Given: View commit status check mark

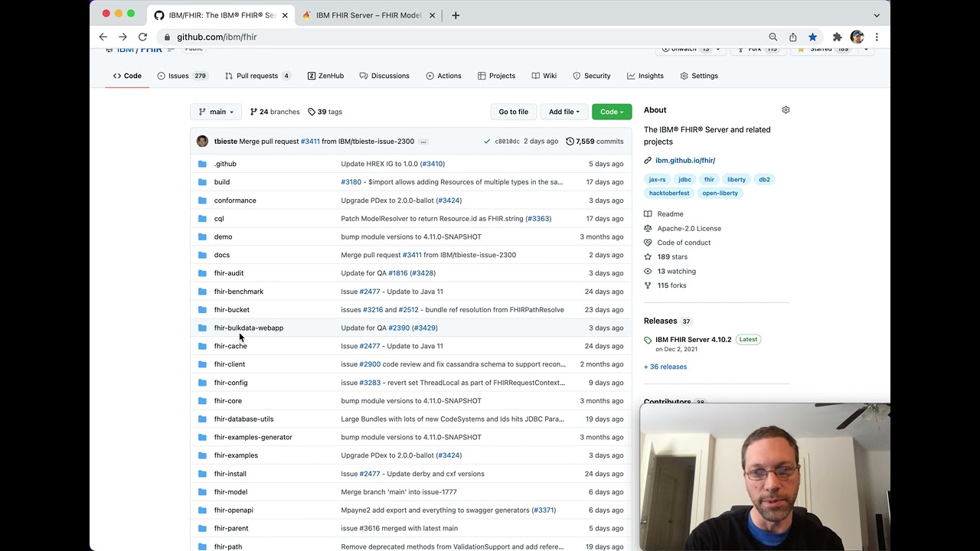Looking at the screenshot, I should click(x=487, y=142).
